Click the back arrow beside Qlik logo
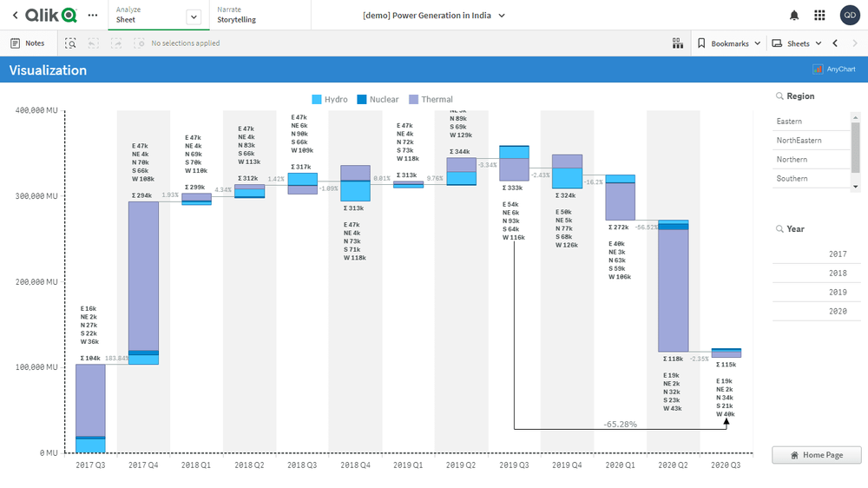 point(15,15)
